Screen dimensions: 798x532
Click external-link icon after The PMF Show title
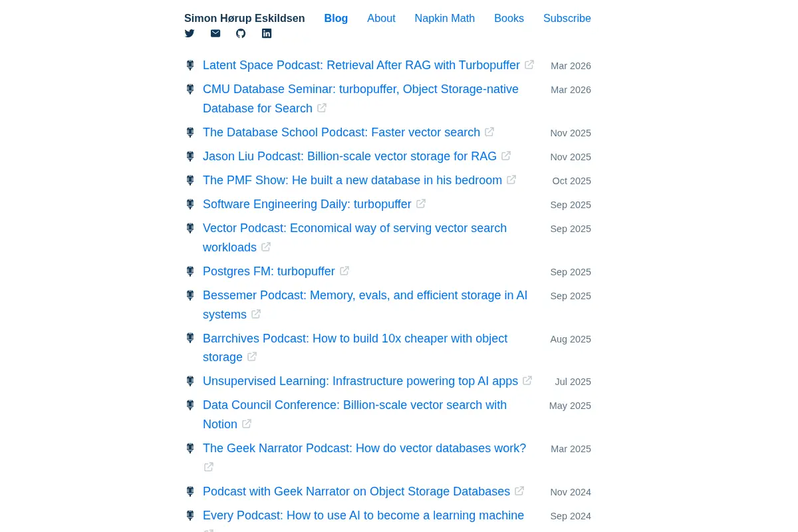(x=511, y=180)
